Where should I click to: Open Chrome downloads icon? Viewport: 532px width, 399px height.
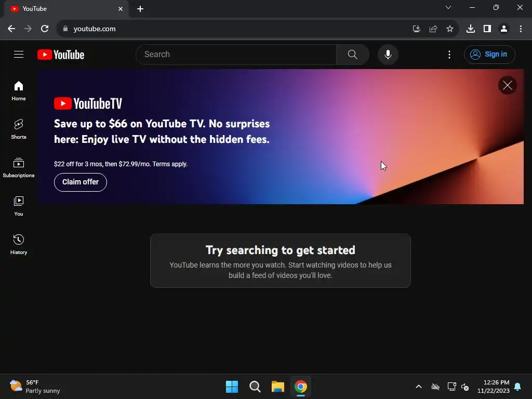pyautogui.click(x=470, y=29)
